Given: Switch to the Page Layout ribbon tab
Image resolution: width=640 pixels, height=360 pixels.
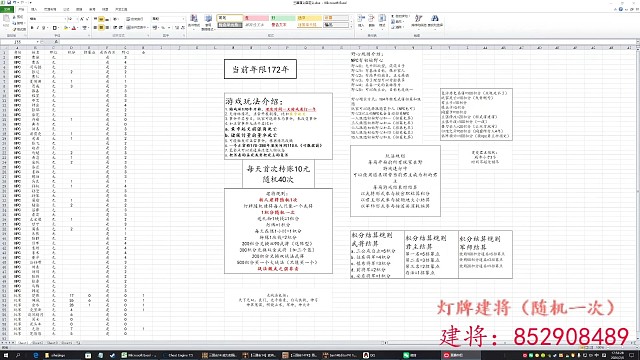Looking at the screenshot, I should coord(50,9).
